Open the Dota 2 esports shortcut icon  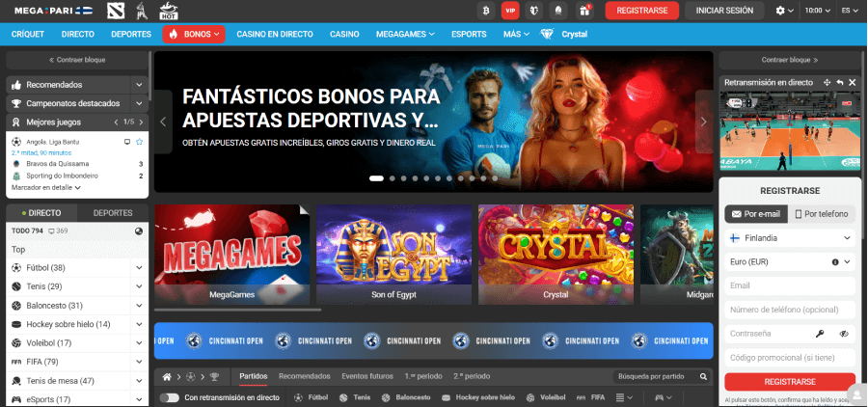click(x=116, y=10)
